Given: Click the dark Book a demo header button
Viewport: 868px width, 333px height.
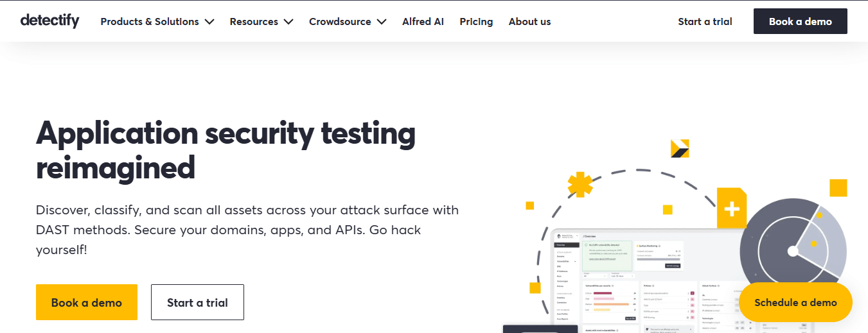Looking at the screenshot, I should pos(801,21).
